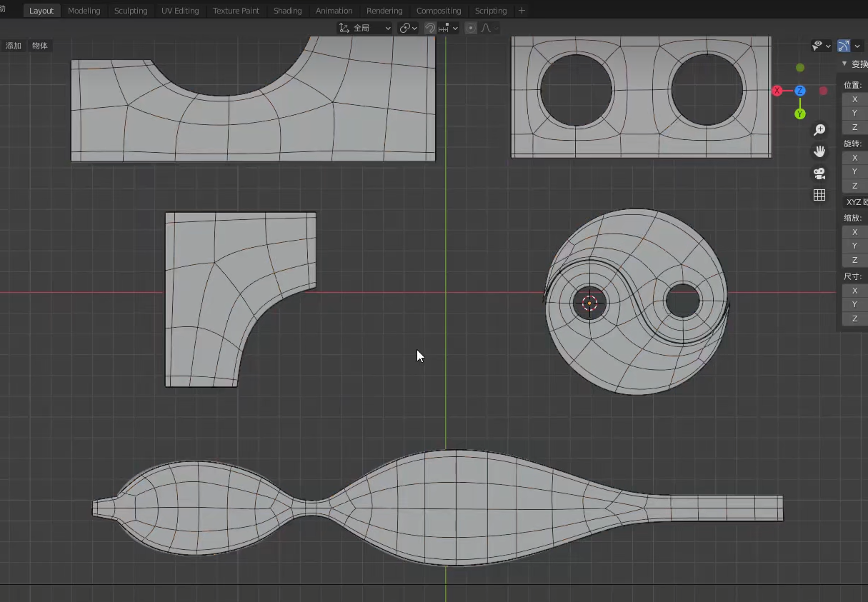868x602 pixels.
Task: Click the orthographic/perspective grid icon
Action: tap(819, 195)
